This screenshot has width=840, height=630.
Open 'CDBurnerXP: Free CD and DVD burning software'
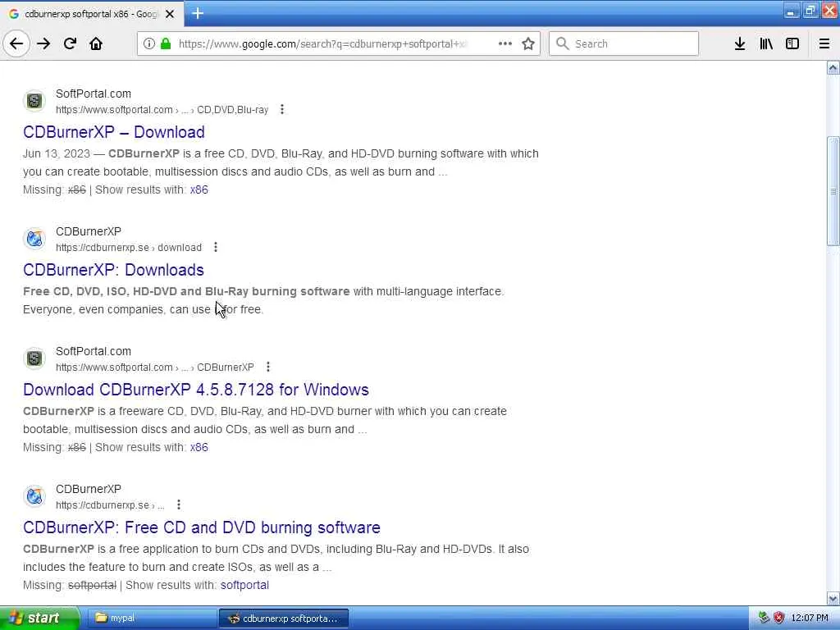point(202,527)
